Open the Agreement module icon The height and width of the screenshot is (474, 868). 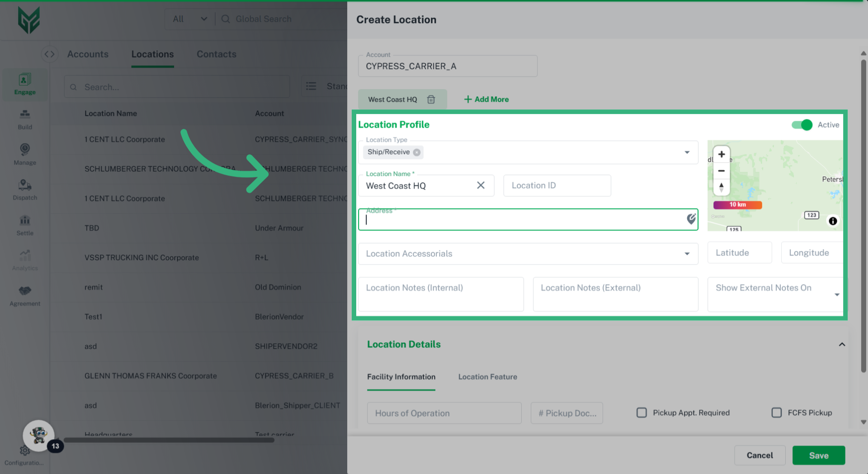(x=24, y=295)
